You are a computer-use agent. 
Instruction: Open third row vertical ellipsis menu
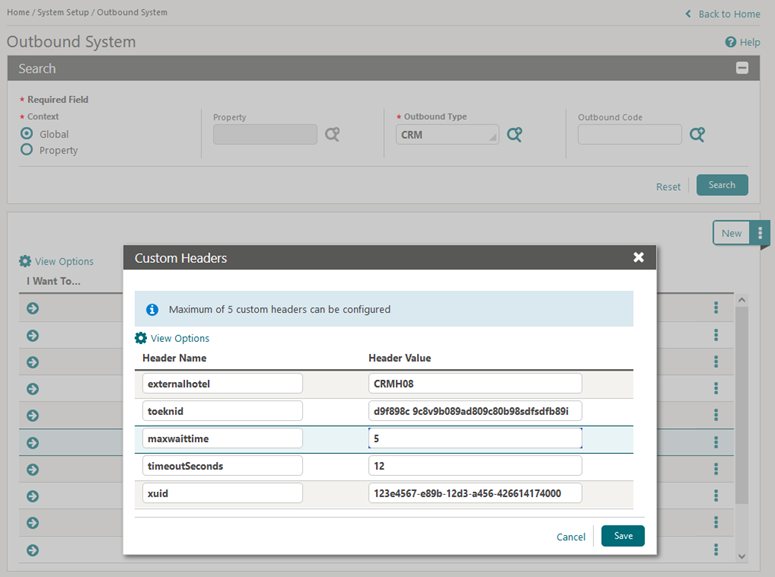[x=716, y=361]
